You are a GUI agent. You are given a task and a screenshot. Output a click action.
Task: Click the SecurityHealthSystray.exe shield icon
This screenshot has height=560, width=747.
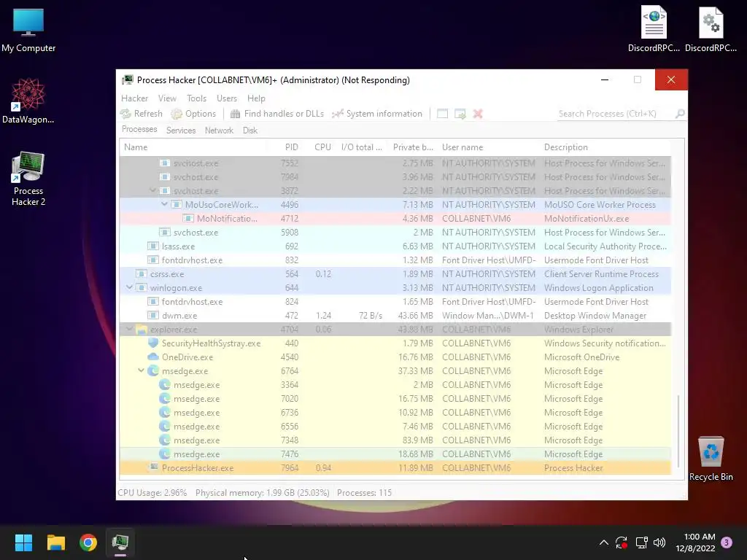point(153,343)
